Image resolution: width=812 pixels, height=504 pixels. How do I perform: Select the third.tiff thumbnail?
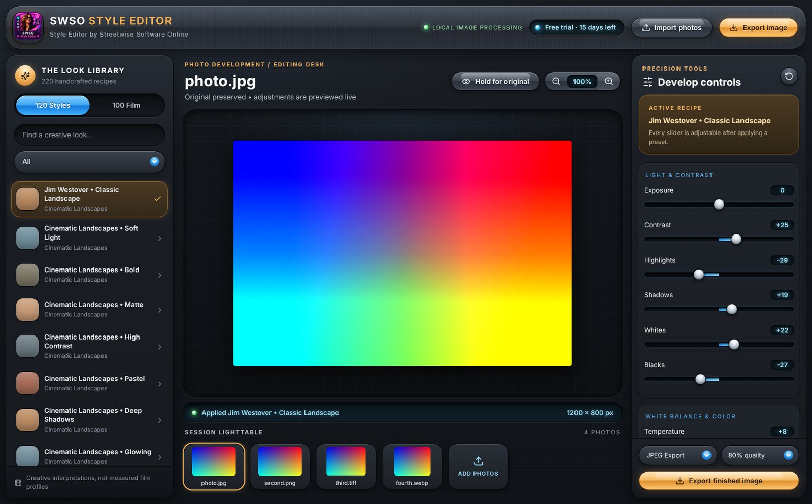pos(346,466)
